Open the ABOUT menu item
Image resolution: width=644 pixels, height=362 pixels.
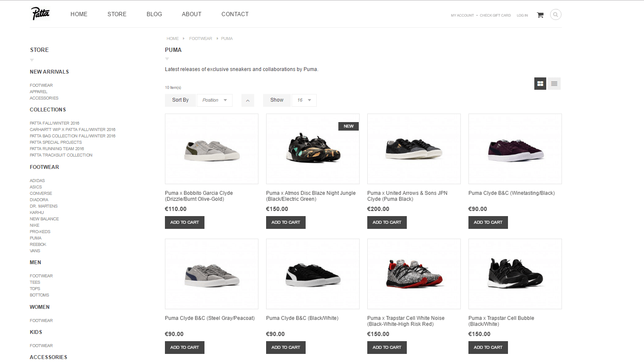pos(192,14)
